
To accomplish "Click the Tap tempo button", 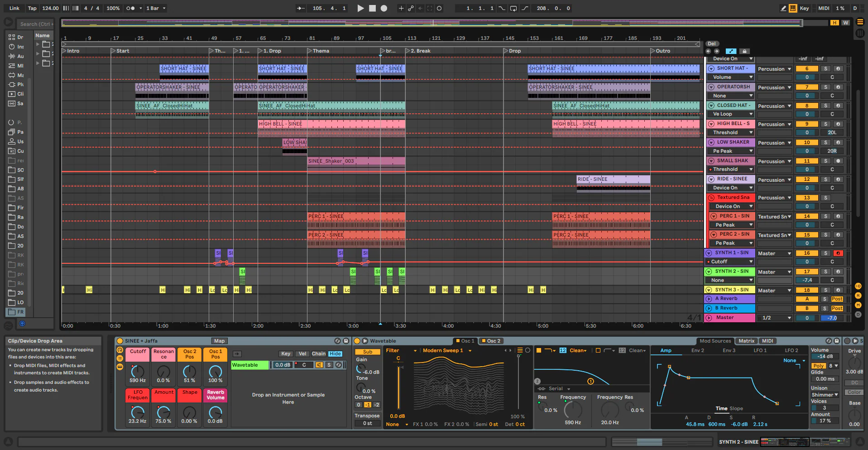I will (32, 8).
